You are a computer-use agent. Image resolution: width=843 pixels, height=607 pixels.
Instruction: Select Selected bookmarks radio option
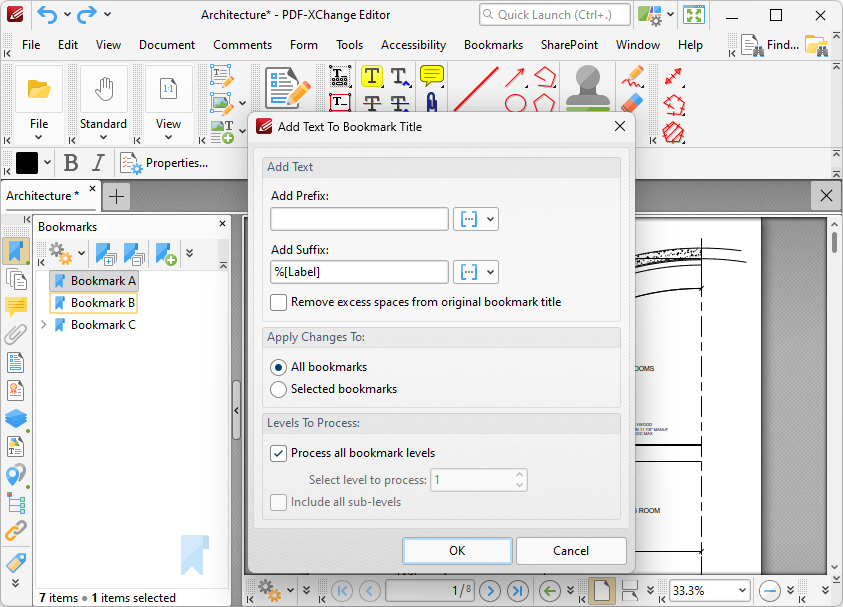coord(278,389)
